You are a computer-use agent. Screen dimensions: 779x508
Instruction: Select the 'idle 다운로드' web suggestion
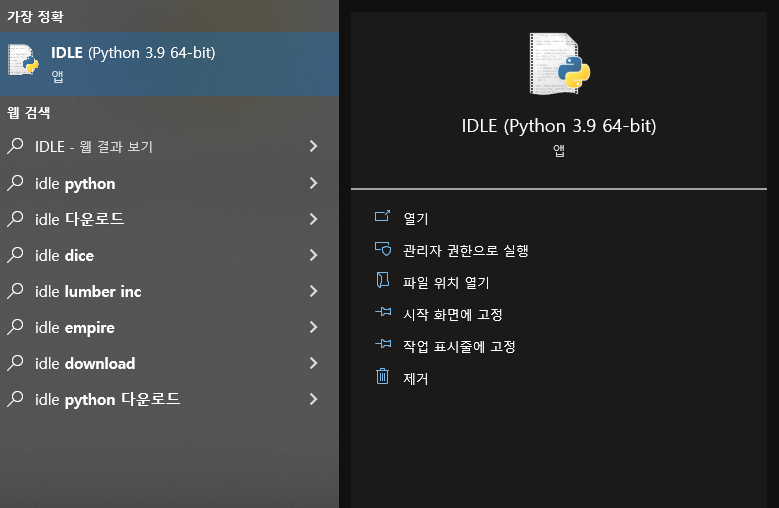[x=169, y=218]
